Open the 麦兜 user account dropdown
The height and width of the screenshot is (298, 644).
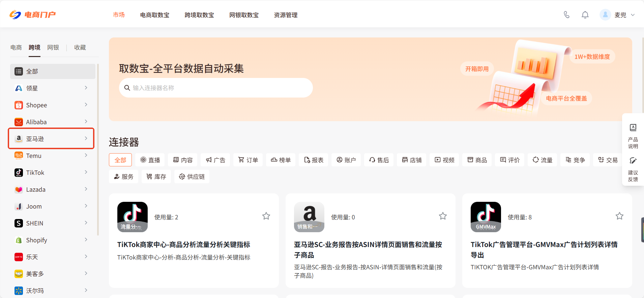click(x=617, y=15)
